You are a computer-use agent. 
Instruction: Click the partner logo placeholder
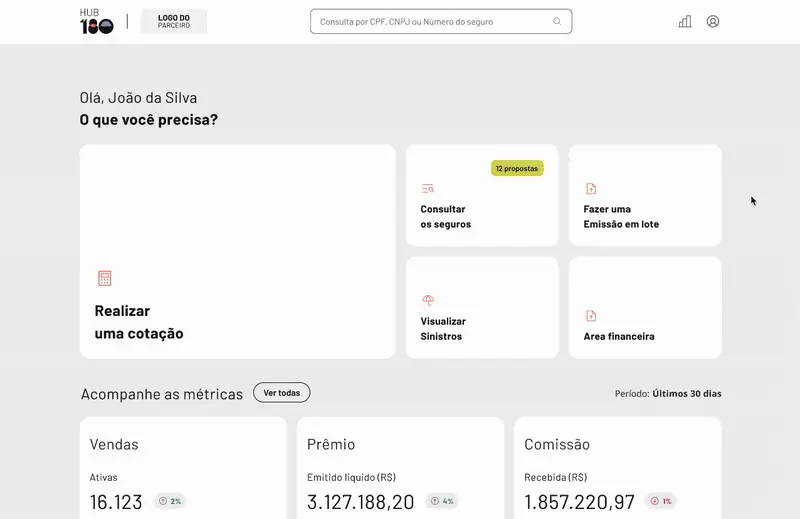coord(174,21)
